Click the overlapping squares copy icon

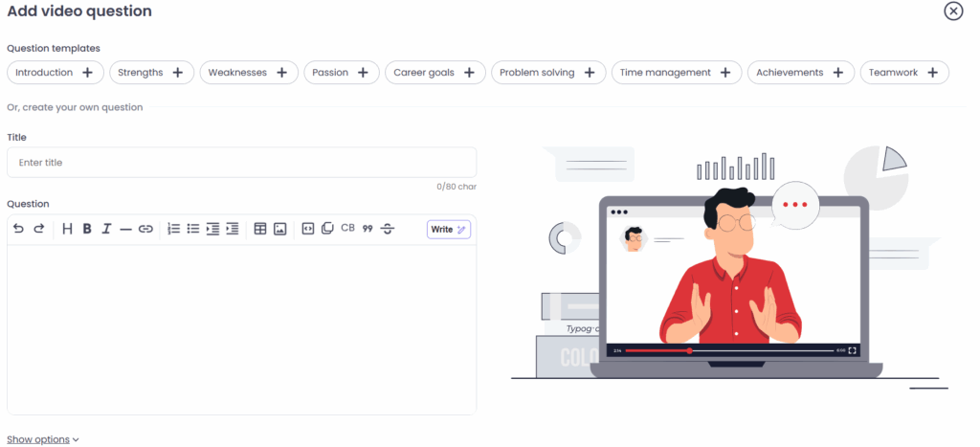(327, 229)
